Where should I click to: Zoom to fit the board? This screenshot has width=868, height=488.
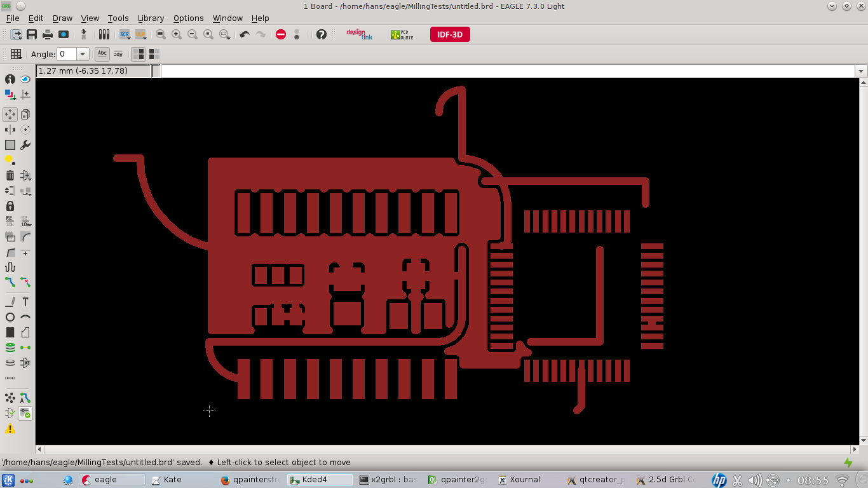coord(161,34)
